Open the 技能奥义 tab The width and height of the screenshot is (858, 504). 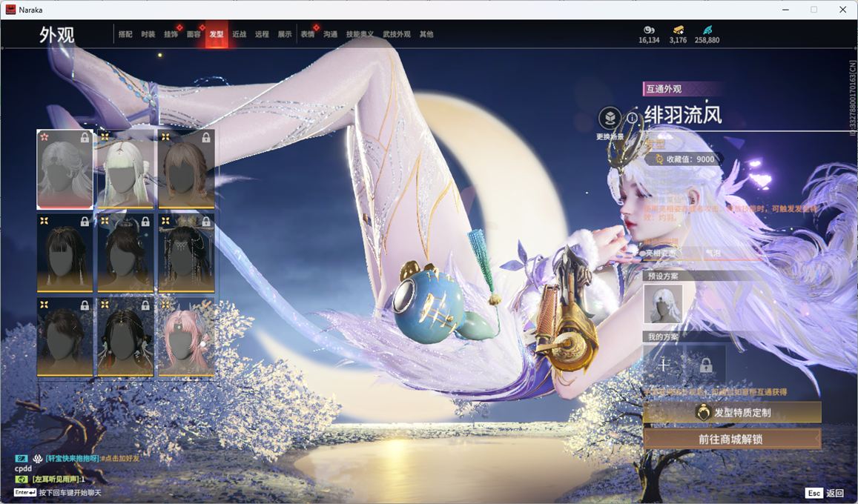[x=360, y=34]
